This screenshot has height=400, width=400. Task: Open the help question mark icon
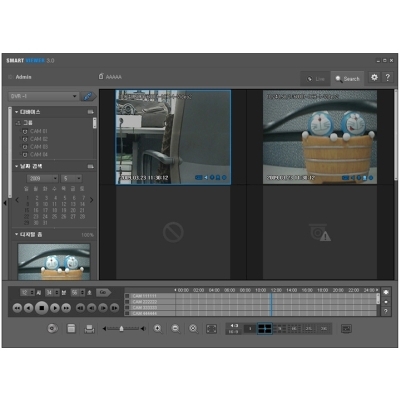point(387,78)
